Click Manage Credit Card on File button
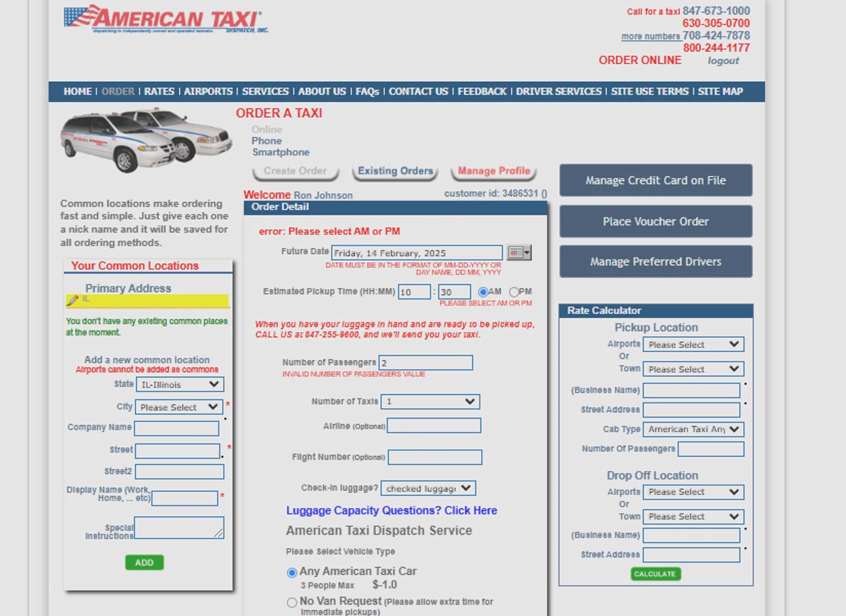Image resolution: width=846 pixels, height=616 pixels. [656, 181]
